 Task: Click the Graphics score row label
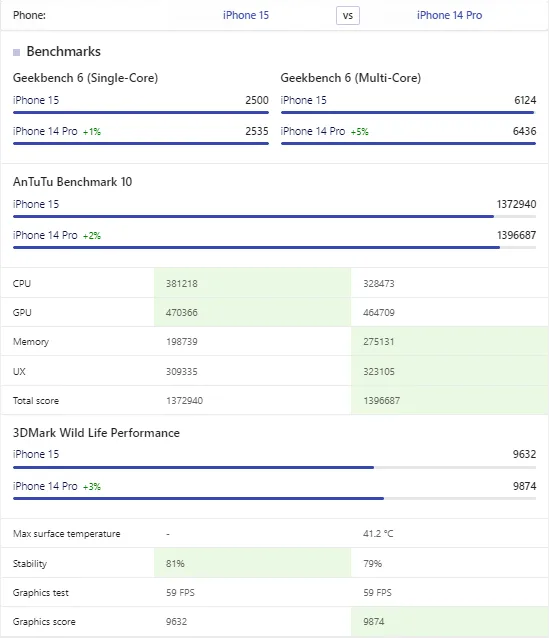coord(44,621)
